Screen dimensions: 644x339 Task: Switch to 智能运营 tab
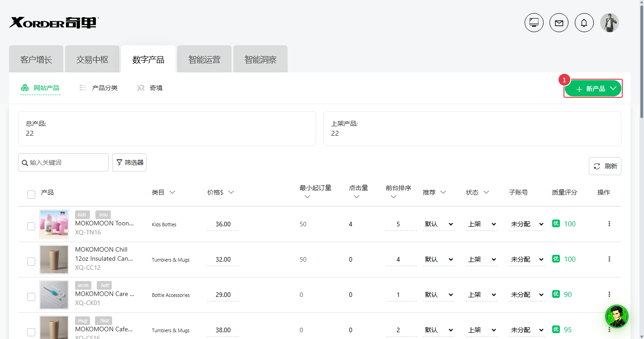click(204, 59)
